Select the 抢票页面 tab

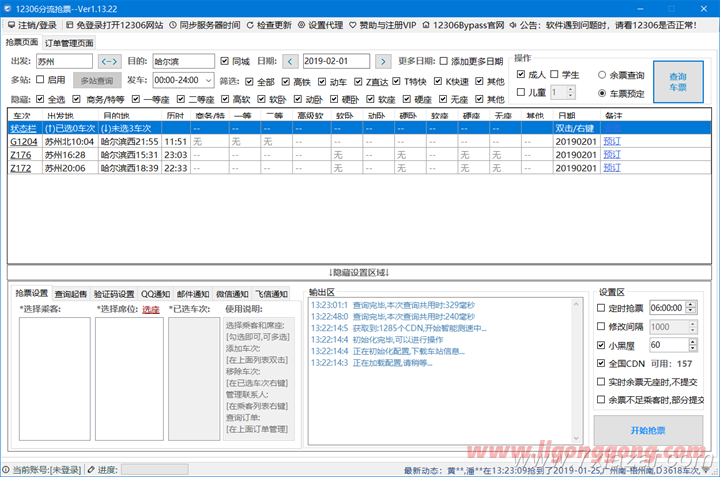pyautogui.click(x=22, y=42)
